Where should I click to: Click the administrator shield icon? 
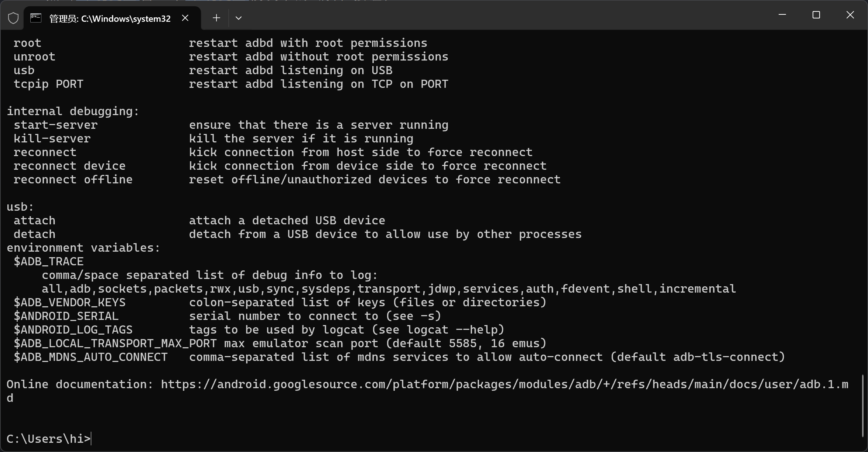point(13,18)
